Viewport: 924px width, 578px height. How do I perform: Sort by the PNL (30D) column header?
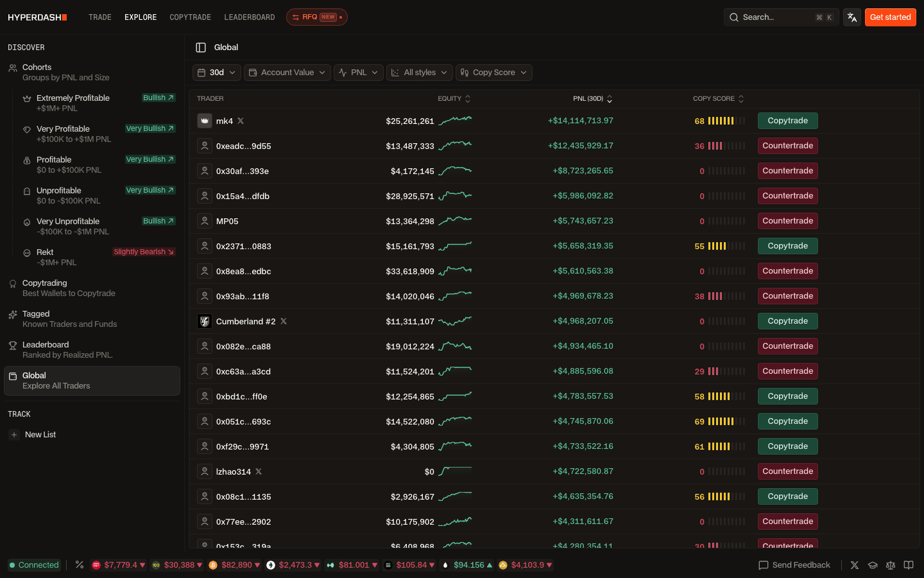pos(593,99)
